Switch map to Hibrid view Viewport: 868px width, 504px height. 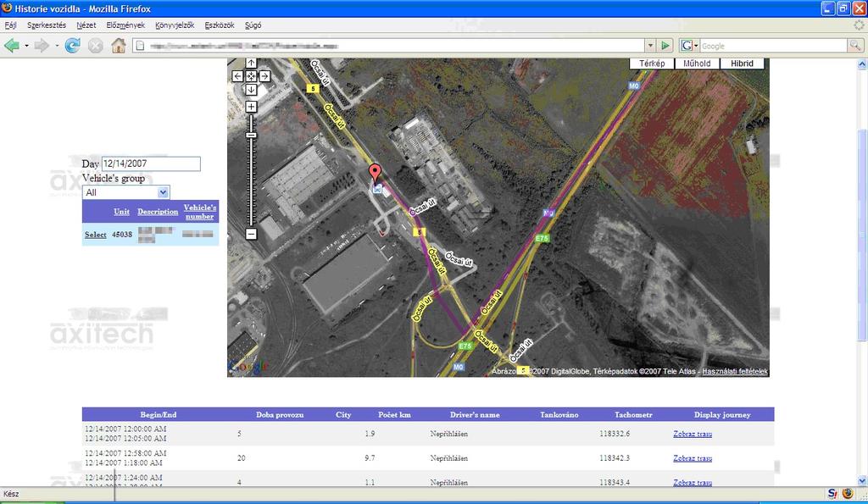click(742, 64)
